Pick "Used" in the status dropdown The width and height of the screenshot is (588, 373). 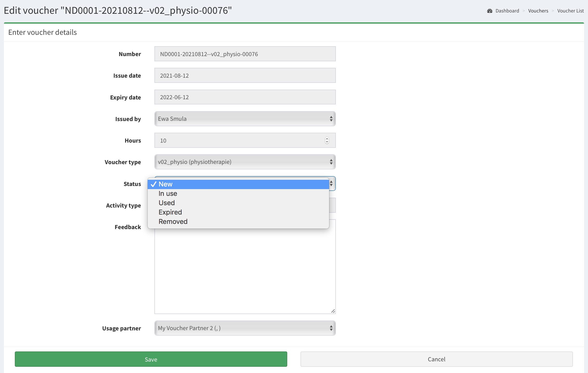tap(167, 203)
